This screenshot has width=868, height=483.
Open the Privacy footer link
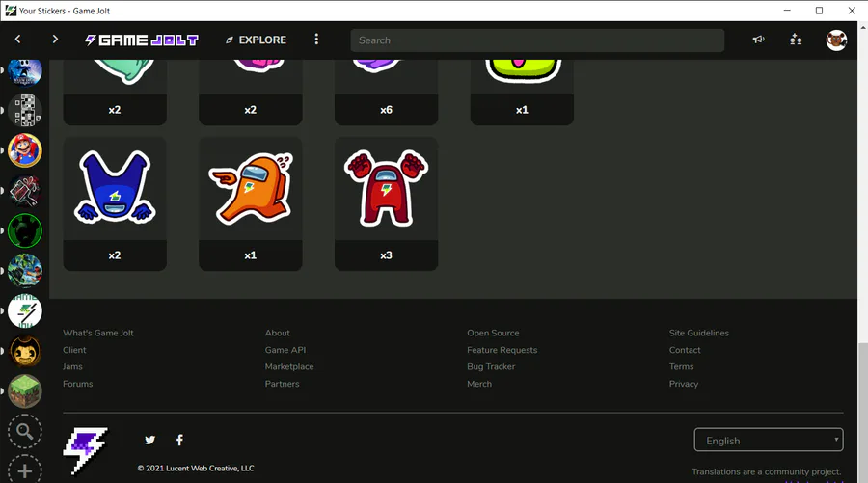pyautogui.click(x=683, y=384)
